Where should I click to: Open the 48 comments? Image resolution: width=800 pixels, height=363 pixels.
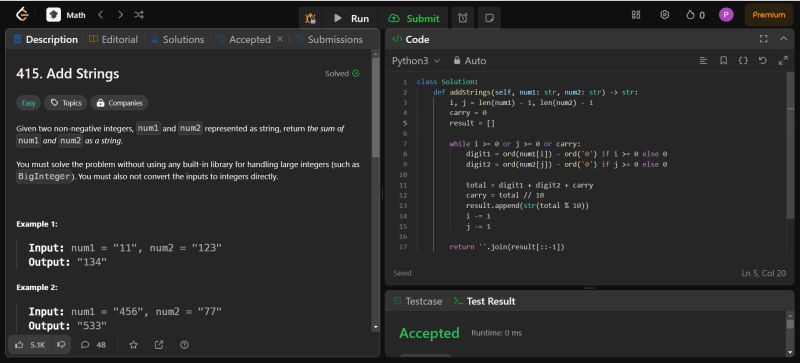pyautogui.click(x=93, y=345)
